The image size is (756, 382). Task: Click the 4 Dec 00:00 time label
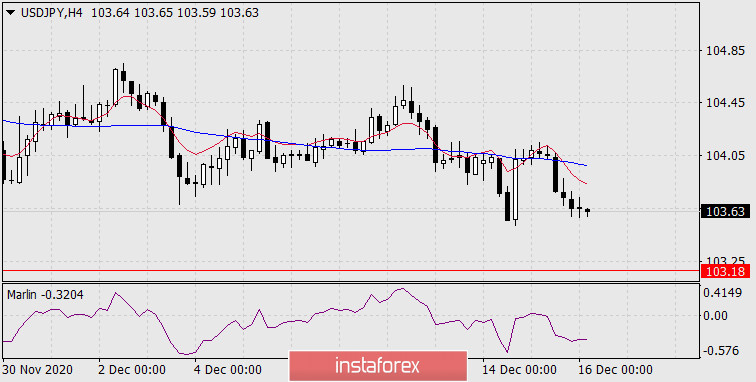coord(229,370)
